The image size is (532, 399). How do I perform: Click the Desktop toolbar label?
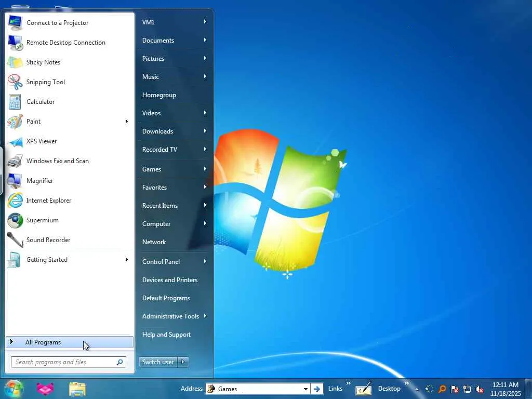click(x=389, y=389)
